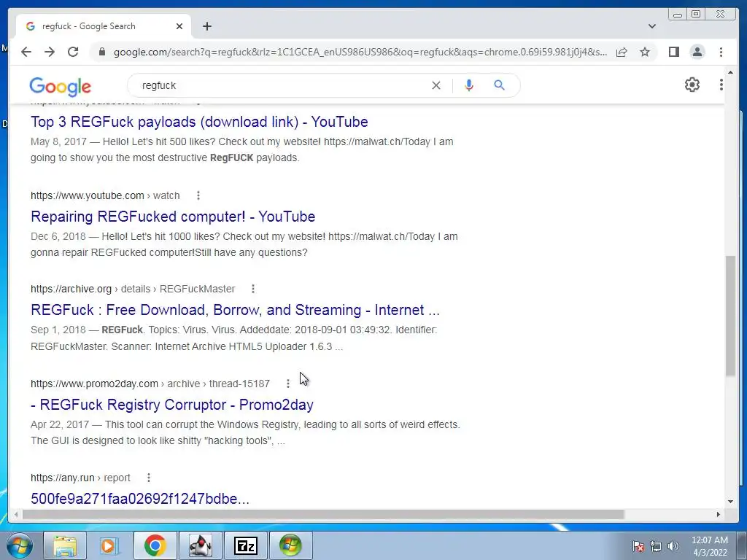Open a new tab with the plus button

[206, 26]
